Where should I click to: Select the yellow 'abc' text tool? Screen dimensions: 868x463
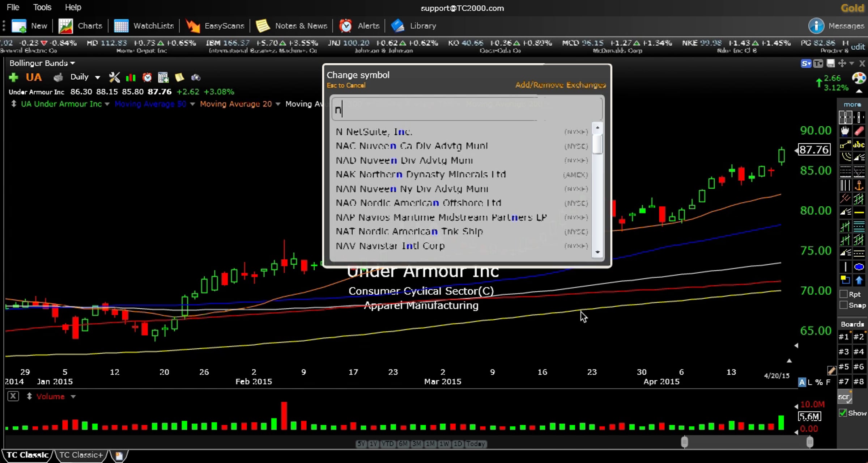point(859,144)
